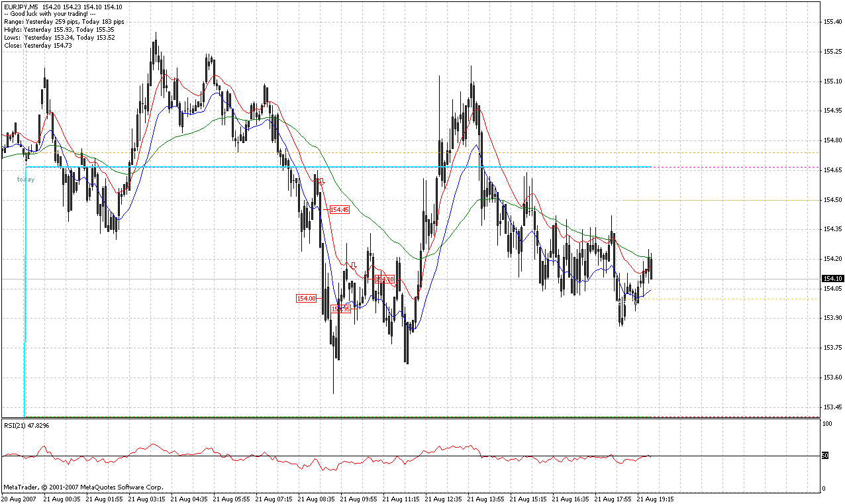Click the '21 Aug 09:55' time label

360,498
